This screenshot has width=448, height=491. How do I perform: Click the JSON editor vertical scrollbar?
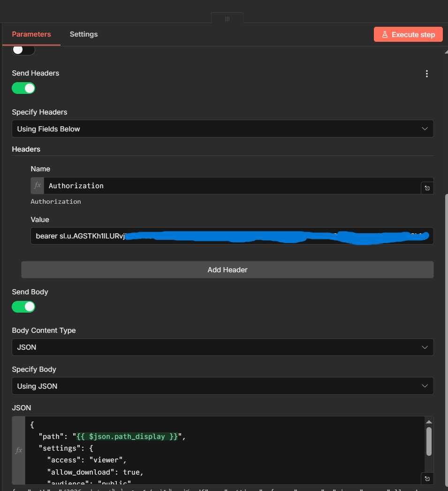pos(429,441)
